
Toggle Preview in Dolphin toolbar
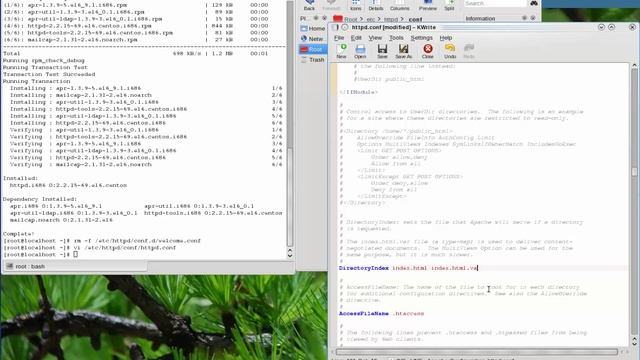tap(427, 5)
